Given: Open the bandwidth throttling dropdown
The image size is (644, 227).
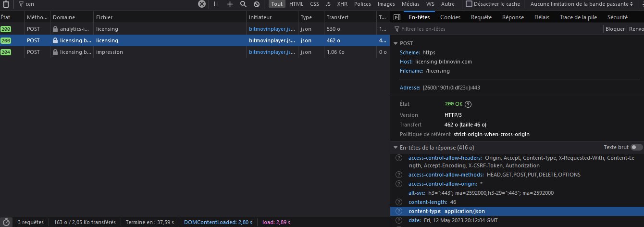Looking at the screenshot, I should [582, 4].
